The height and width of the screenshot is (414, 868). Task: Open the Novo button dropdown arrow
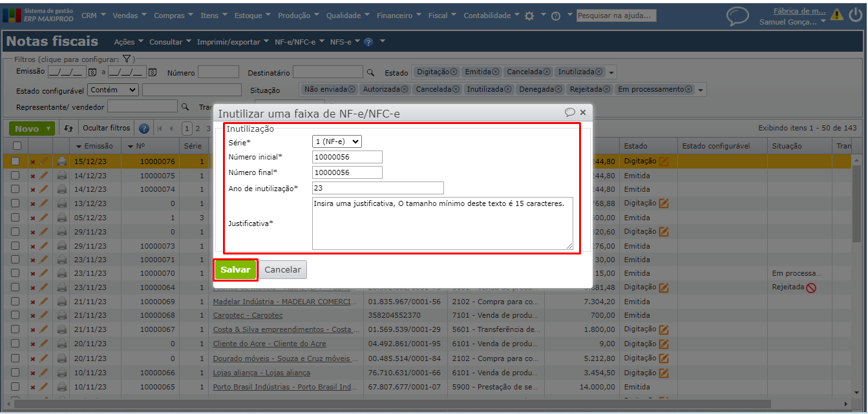(49, 129)
